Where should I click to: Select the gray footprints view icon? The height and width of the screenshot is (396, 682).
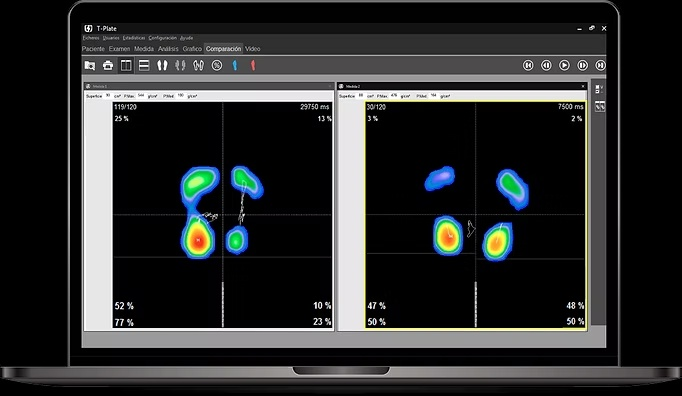pyautogui.click(x=180, y=65)
